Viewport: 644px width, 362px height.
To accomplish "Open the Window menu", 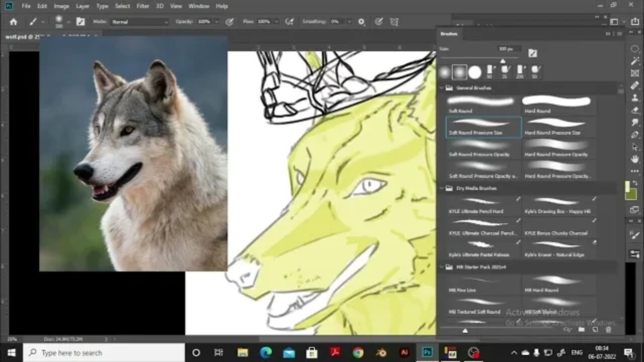I will click(x=199, y=6).
